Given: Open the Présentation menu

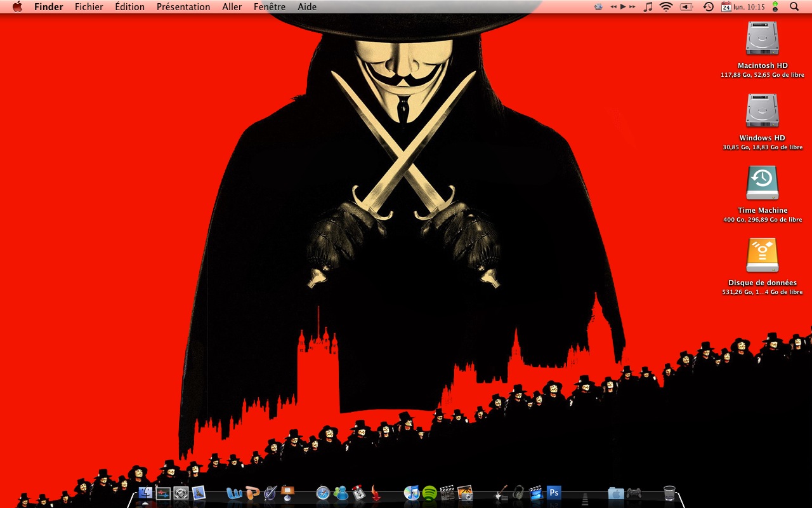Looking at the screenshot, I should 183,7.
